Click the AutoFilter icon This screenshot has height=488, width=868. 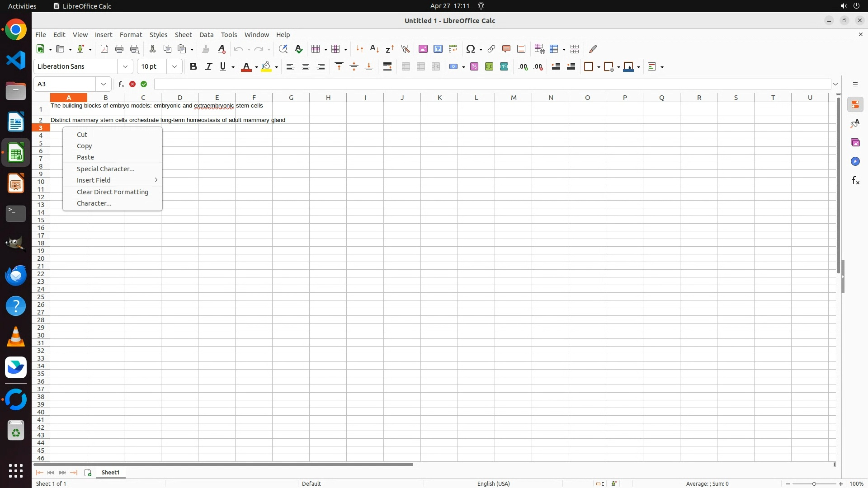405,49
